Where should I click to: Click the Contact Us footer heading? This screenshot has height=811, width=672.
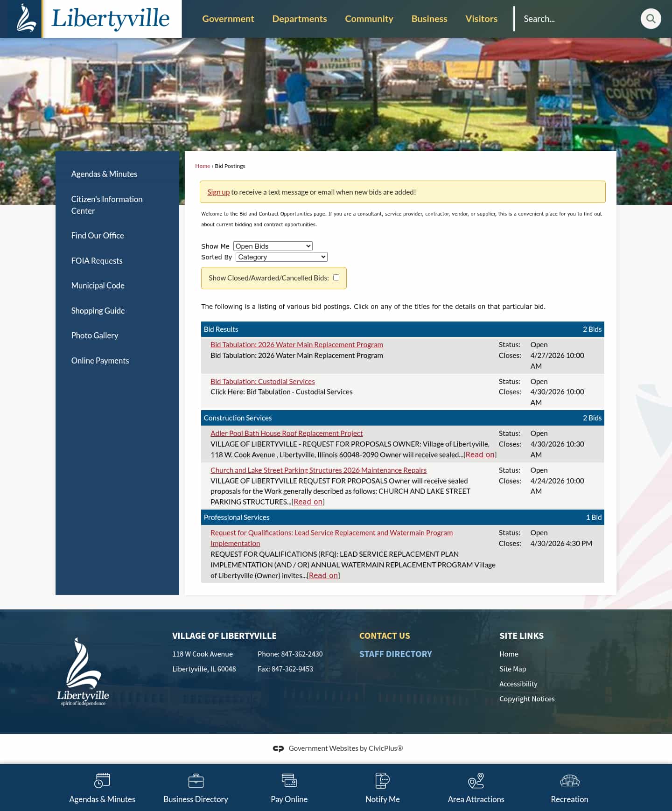[x=385, y=636]
